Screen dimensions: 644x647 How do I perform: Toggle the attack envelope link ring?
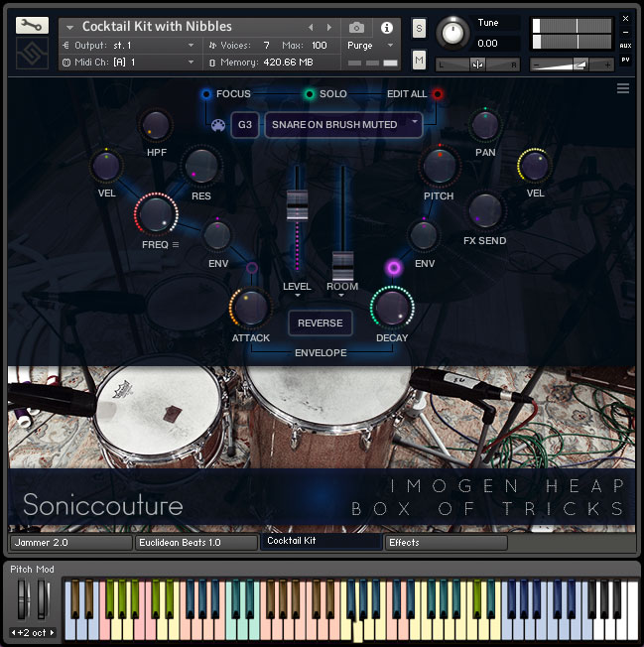[x=252, y=268]
